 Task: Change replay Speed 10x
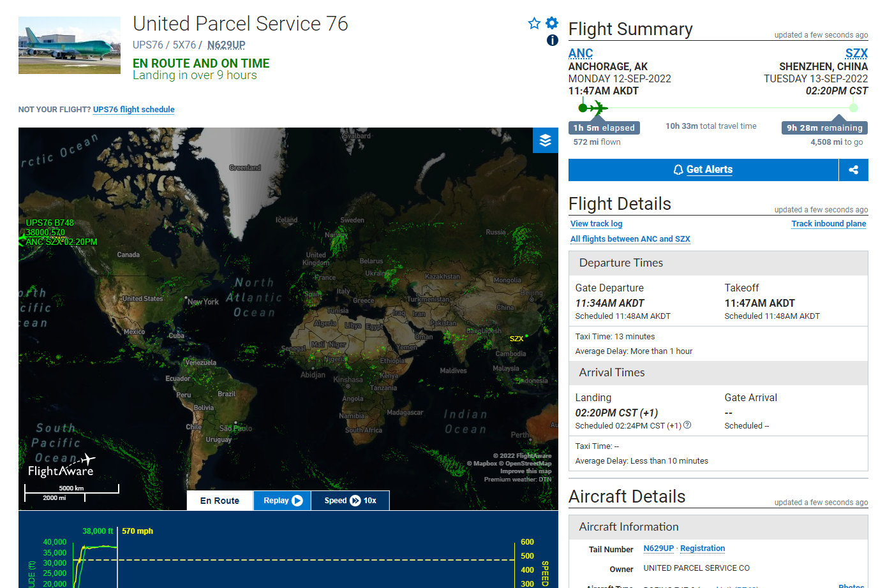tap(350, 501)
